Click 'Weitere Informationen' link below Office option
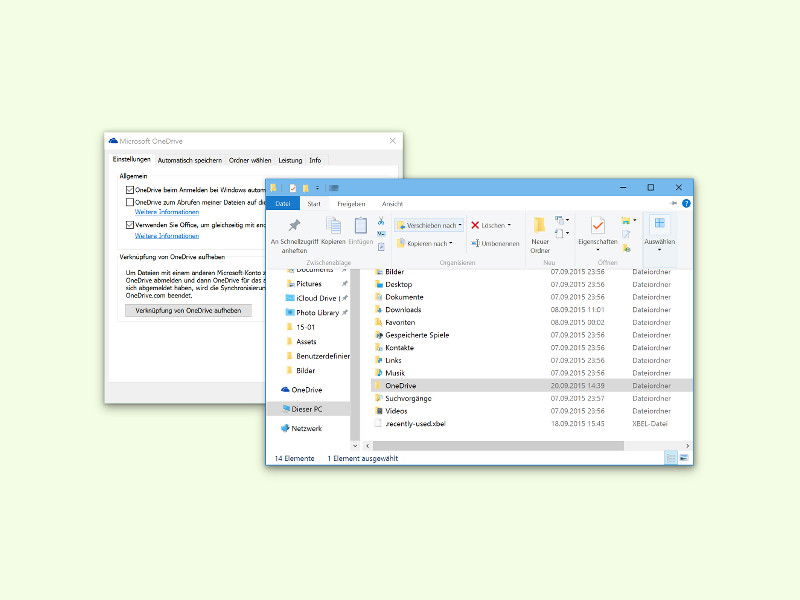 click(167, 236)
